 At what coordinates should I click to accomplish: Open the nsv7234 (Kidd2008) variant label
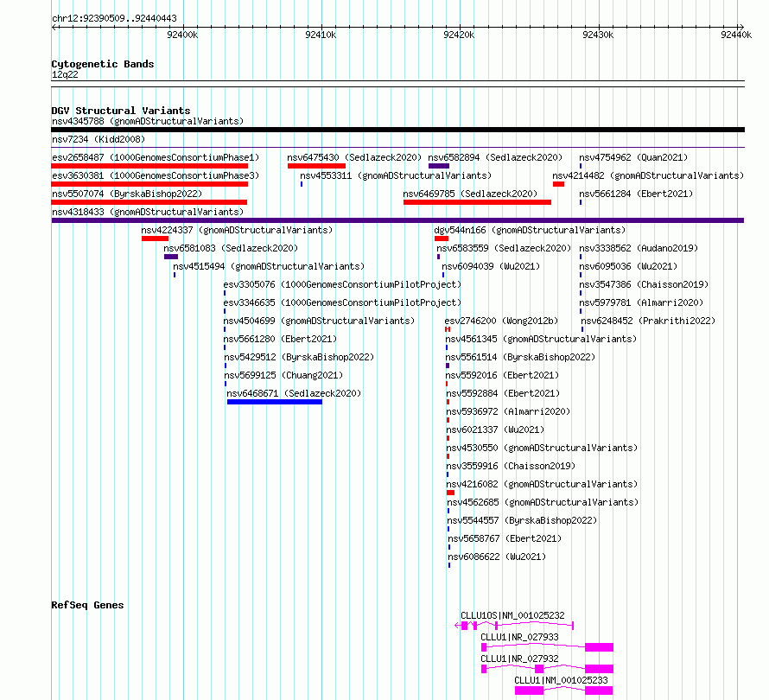(x=99, y=139)
